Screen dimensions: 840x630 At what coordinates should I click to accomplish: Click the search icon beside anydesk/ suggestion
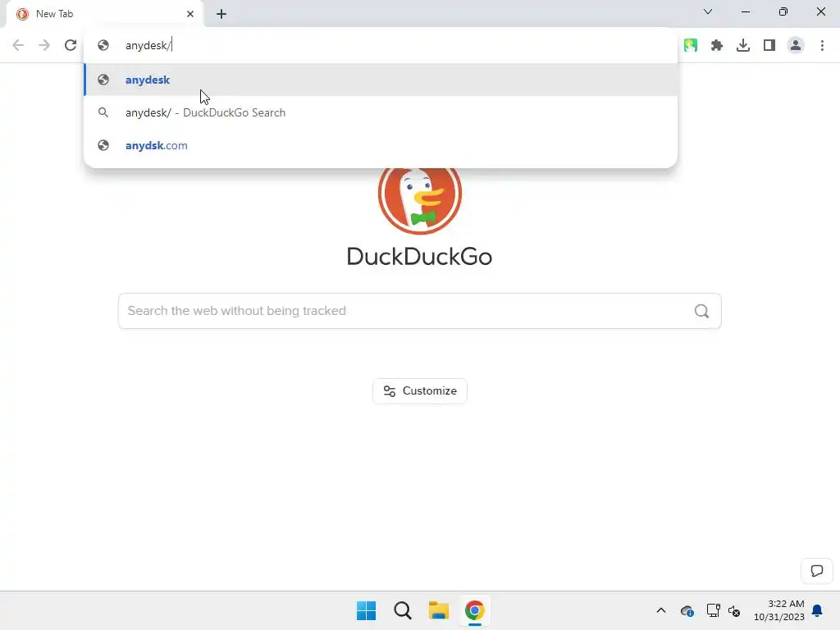click(x=103, y=112)
